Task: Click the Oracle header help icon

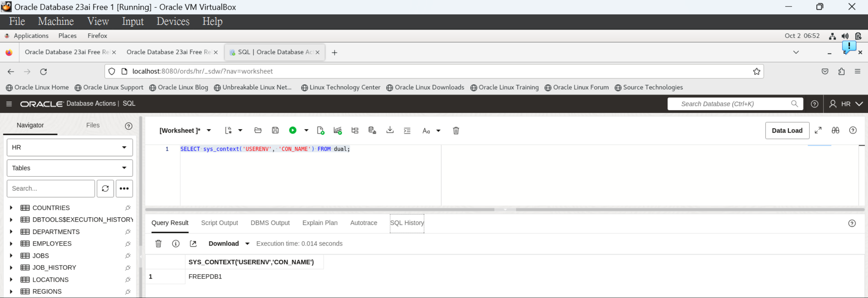Action: click(x=814, y=104)
